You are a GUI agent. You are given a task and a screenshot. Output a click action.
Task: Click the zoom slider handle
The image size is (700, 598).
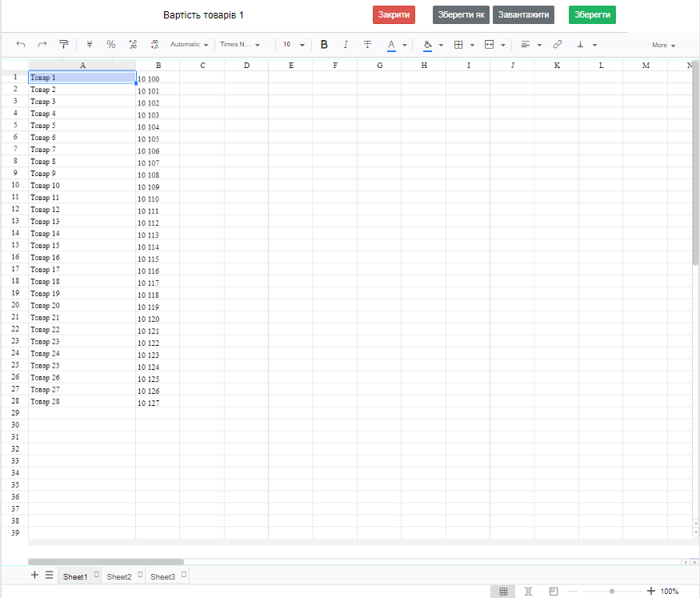click(612, 591)
